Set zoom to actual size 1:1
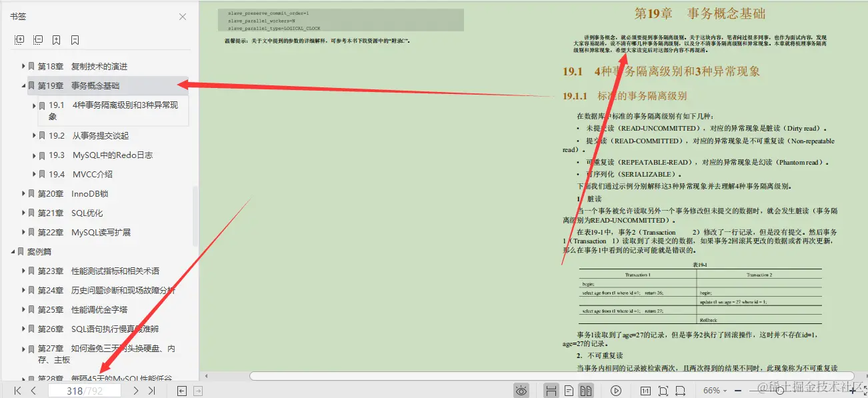Image resolution: width=868 pixels, height=398 pixels. (x=645, y=391)
